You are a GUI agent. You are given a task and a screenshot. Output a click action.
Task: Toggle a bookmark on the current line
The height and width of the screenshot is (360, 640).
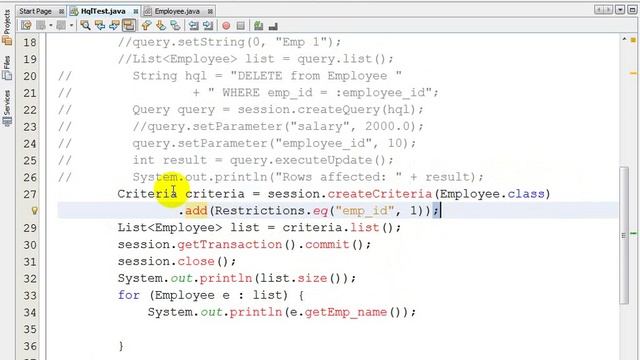point(176,26)
